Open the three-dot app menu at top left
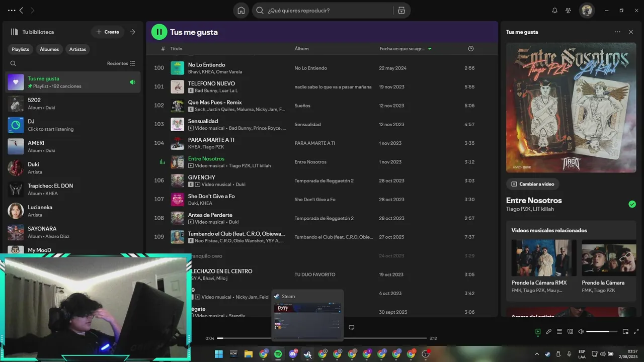Viewport: 644px width, 362px height. [x=11, y=10]
